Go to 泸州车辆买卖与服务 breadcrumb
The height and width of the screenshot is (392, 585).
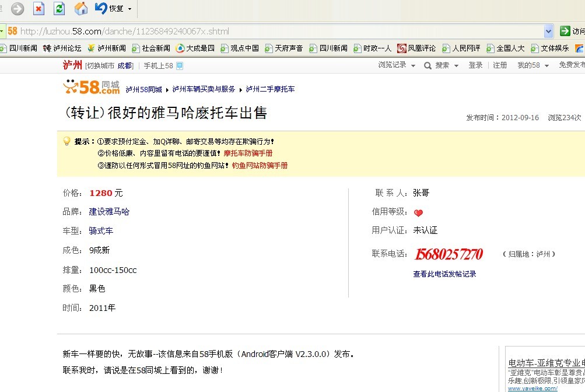coord(204,89)
